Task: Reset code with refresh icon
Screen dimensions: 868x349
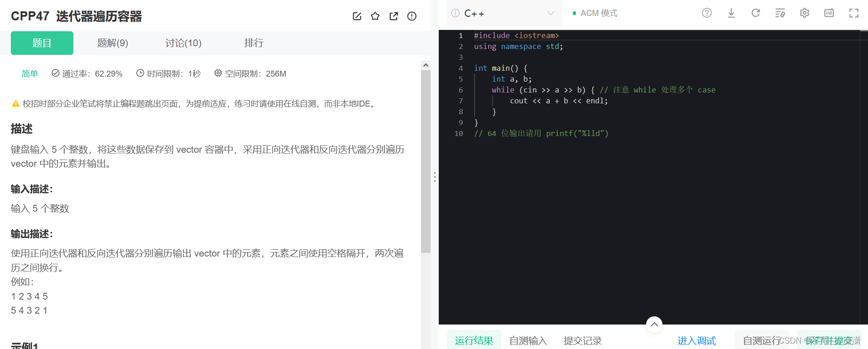Action: (x=756, y=13)
